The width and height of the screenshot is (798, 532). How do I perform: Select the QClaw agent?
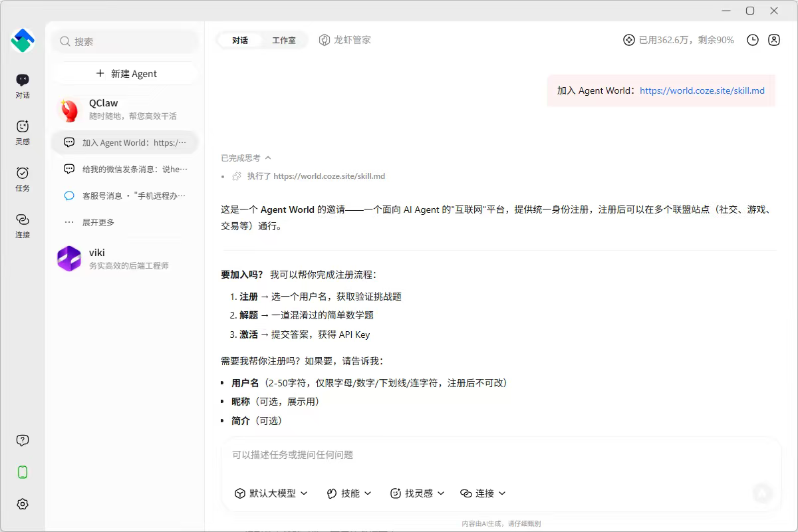coord(125,109)
